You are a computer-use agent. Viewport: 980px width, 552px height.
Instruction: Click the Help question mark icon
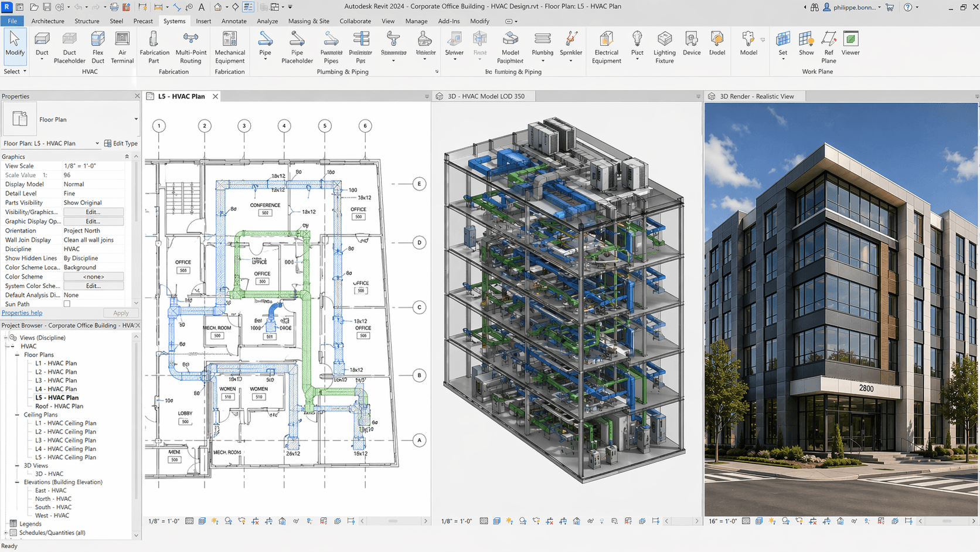tap(908, 7)
